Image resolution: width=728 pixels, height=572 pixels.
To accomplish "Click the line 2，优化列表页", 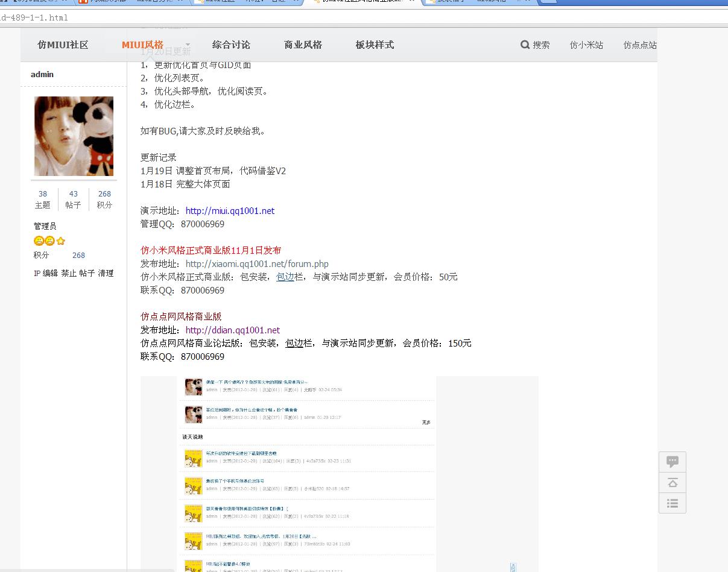I will tap(173, 78).
